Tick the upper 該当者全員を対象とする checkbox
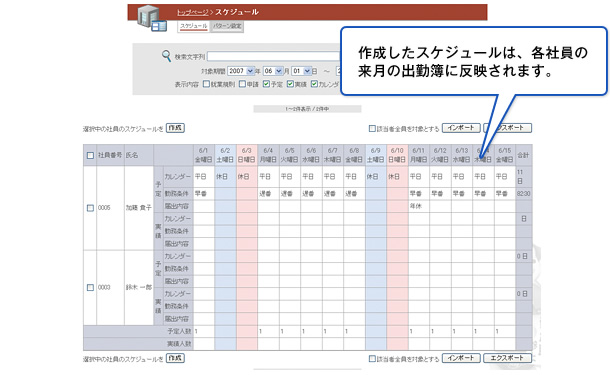Screen dimensions: 610x375 tap(372, 128)
